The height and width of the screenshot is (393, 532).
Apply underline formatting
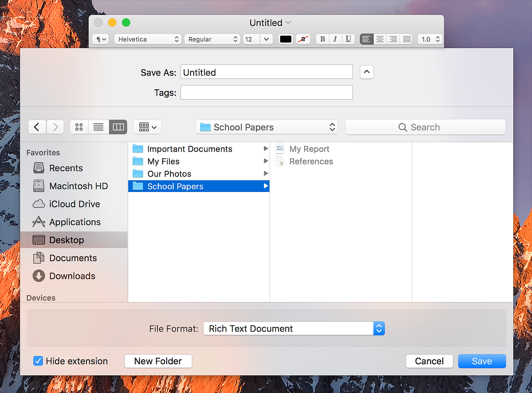click(348, 39)
